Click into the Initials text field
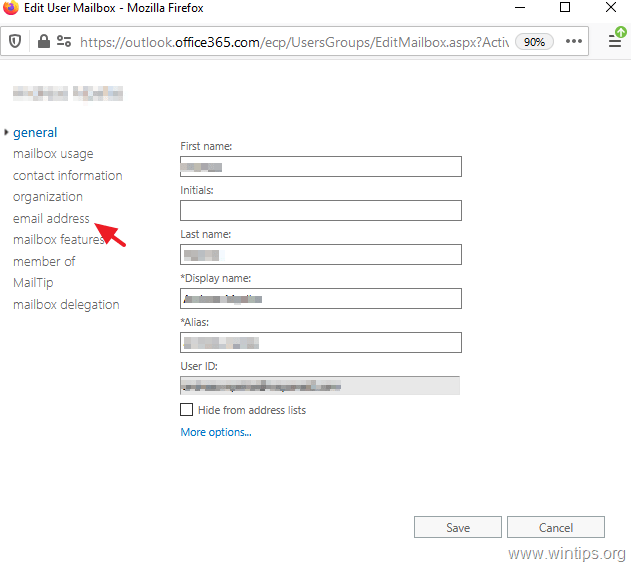The height and width of the screenshot is (564, 631). [x=320, y=210]
